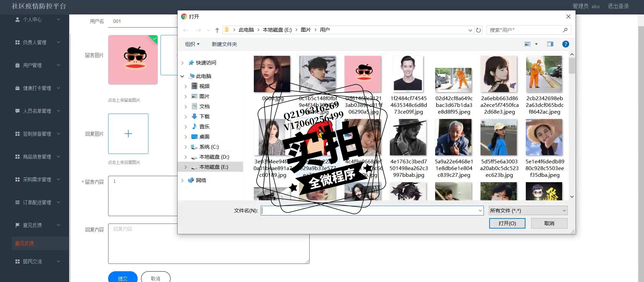The width and height of the screenshot is (644, 282).
Task: Click 此电脑 in the address breadcrumb
Action: (x=246, y=30)
